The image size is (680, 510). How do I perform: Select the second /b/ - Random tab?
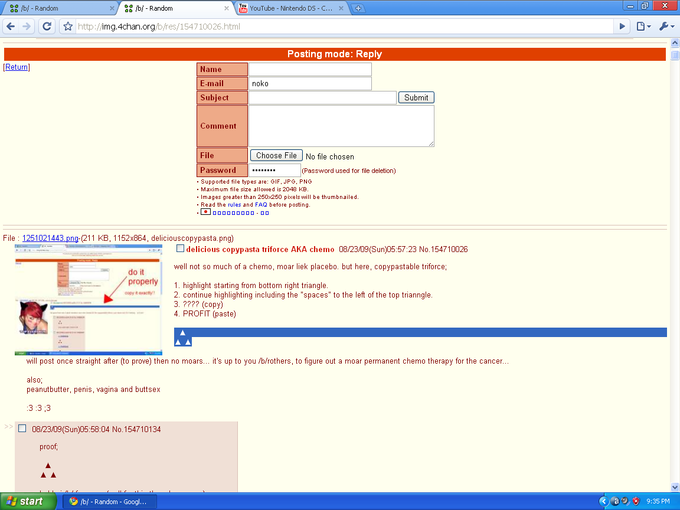pos(176,8)
